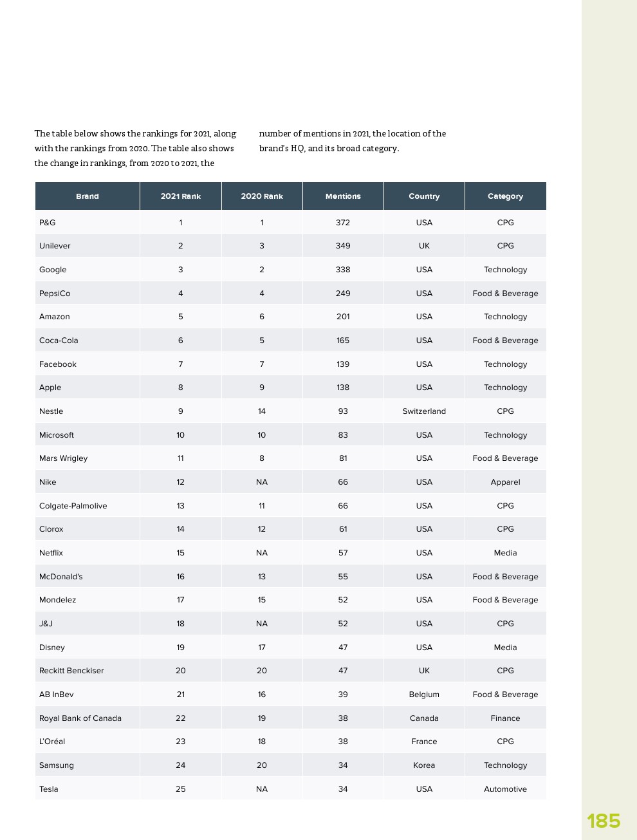Click the Category column header
The image size is (637, 840).
(x=505, y=196)
